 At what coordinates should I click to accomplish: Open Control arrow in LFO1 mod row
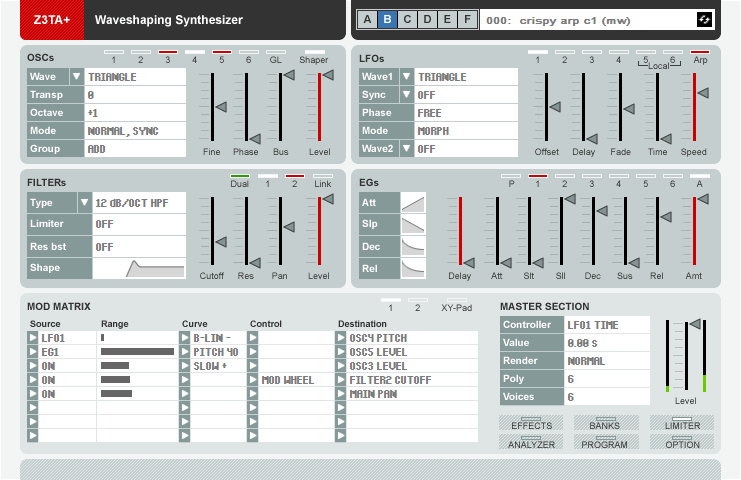click(253, 338)
